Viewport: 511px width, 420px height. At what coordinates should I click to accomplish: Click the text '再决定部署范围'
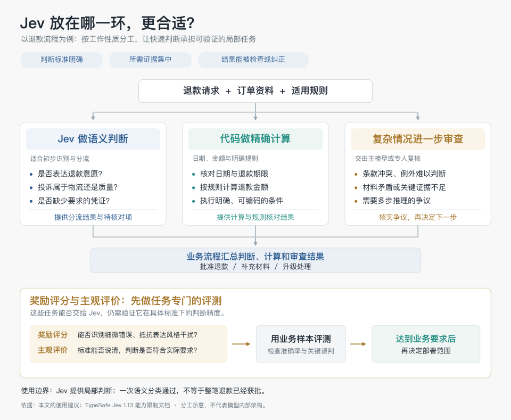point(426,351)
